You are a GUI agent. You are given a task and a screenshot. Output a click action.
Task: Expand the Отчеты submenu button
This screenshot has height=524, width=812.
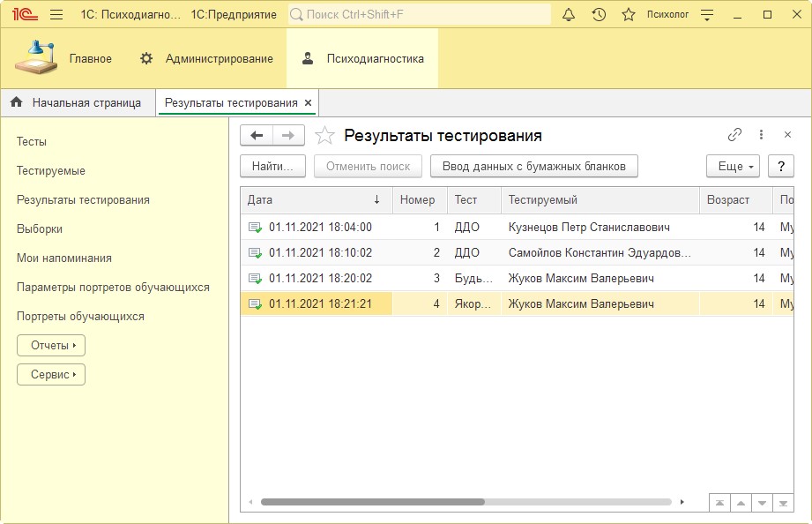[51, 345]
